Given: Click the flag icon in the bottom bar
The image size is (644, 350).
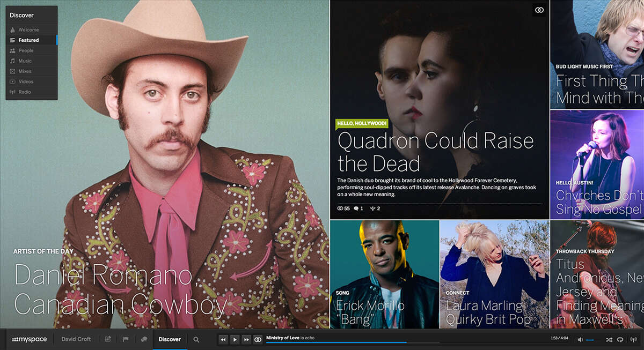Looking at the screenshot, I should coord(126,339).
